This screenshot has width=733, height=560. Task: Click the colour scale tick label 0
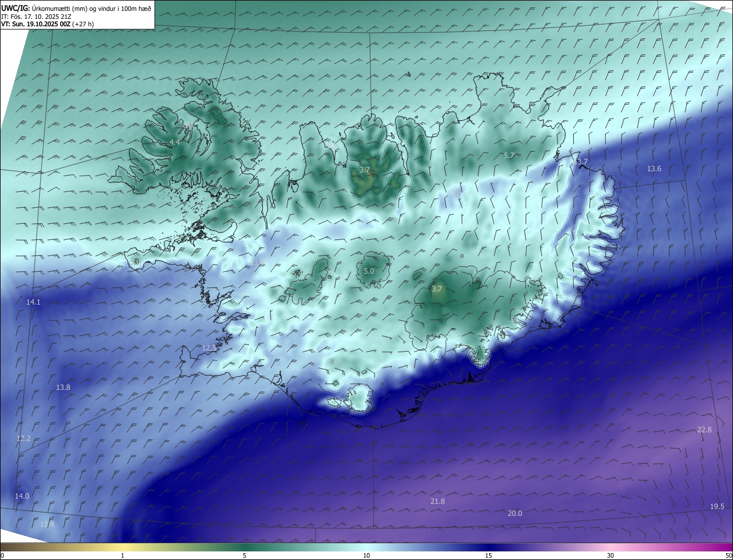(x=2, y=555)
